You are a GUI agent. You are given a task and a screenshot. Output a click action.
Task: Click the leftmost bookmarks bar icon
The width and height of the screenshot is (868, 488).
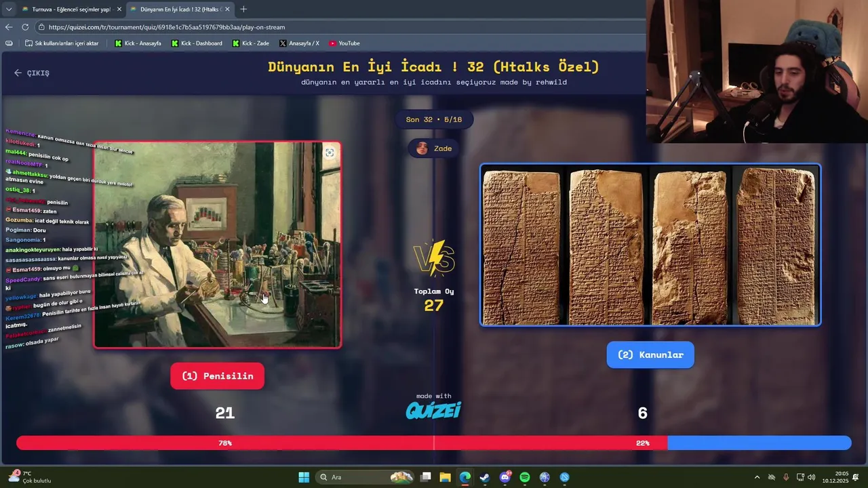coord(9,43)
